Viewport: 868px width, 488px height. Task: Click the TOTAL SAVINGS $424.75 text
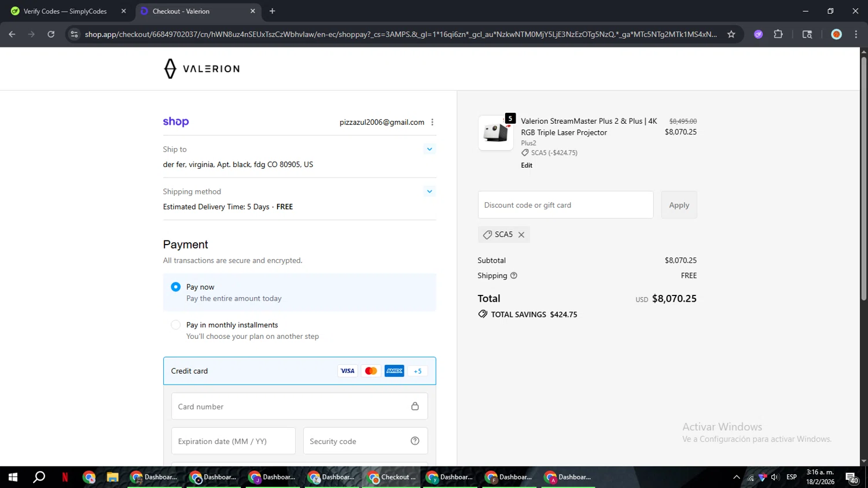pos(534,315)
